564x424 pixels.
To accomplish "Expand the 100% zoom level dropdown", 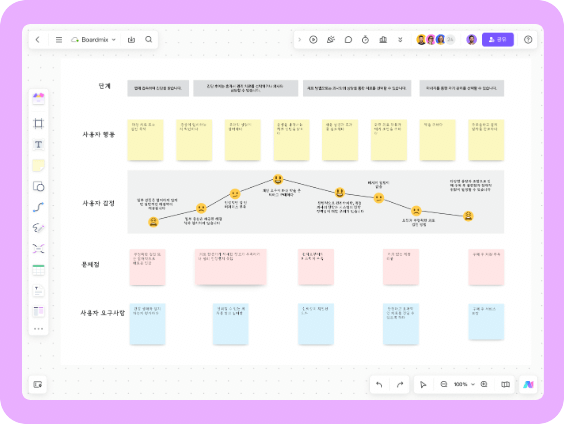I will click(x=464, y=384).
